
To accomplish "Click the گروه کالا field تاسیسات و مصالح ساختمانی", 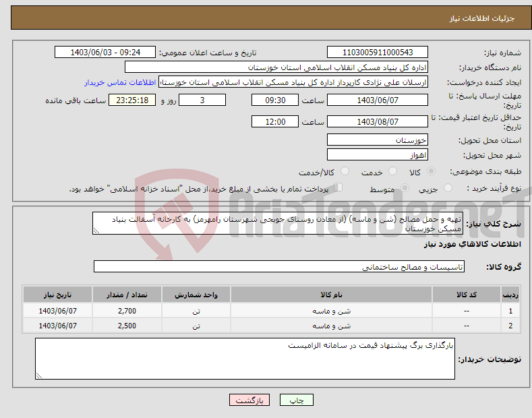I will (279, 267).
